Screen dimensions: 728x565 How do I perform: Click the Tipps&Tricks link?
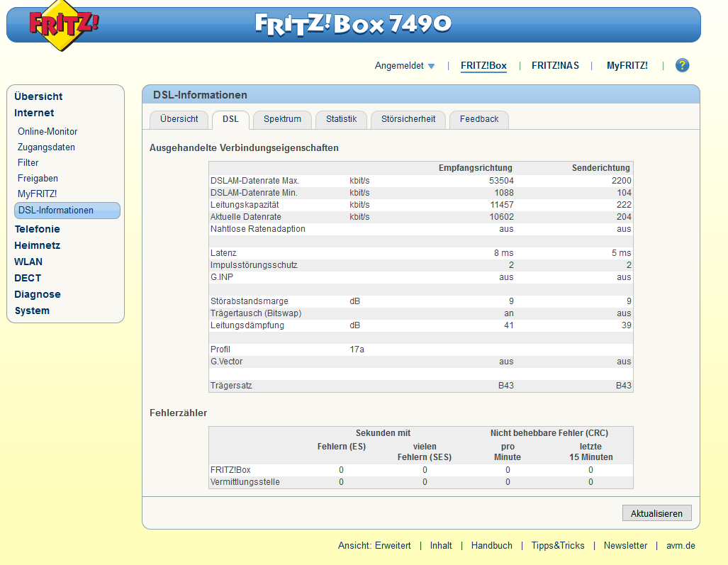[558, 545]
